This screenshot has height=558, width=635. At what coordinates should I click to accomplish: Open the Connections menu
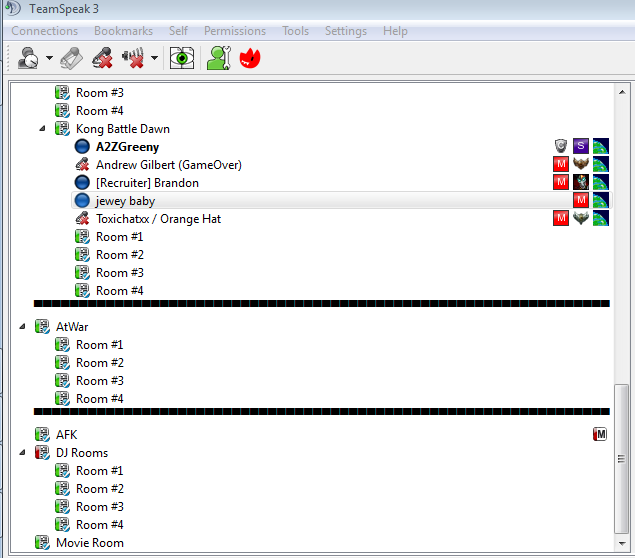(45, 31)
